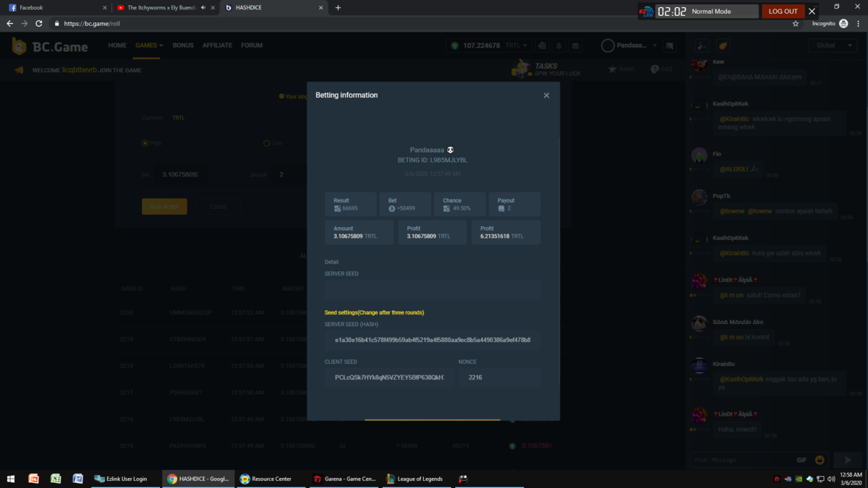Image resolution: width=868 pixels, height=488 pixels.
Task: Open the mail envelope icon in header
Action: click(575, 46)
